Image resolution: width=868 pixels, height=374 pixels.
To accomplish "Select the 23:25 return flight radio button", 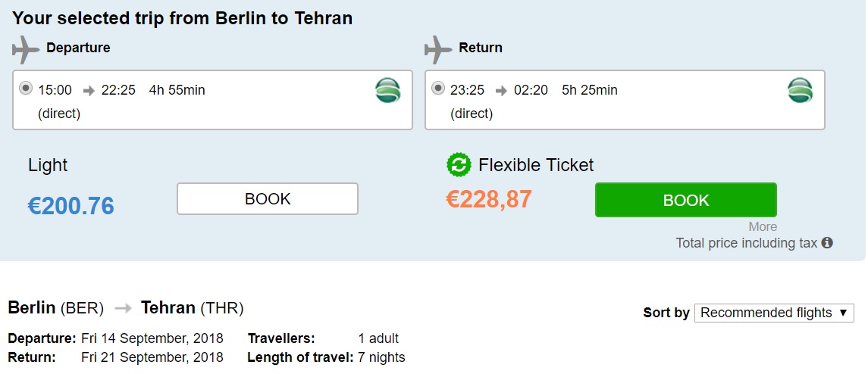I will (x=438, y=88).
